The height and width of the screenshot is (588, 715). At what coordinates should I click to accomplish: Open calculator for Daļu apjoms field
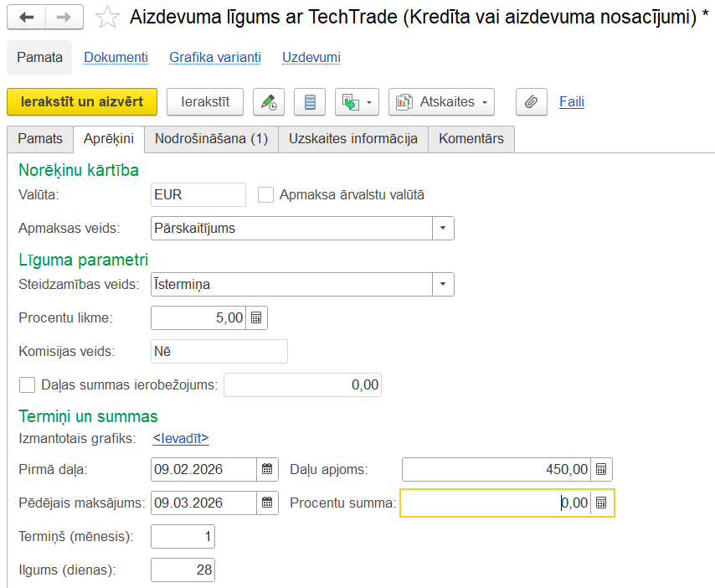(x=601, y=470)
